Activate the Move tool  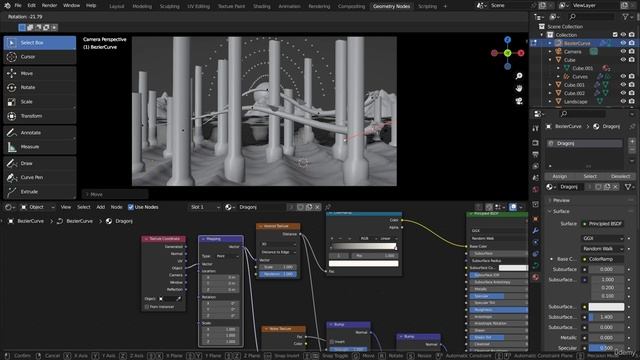[40, 73]
